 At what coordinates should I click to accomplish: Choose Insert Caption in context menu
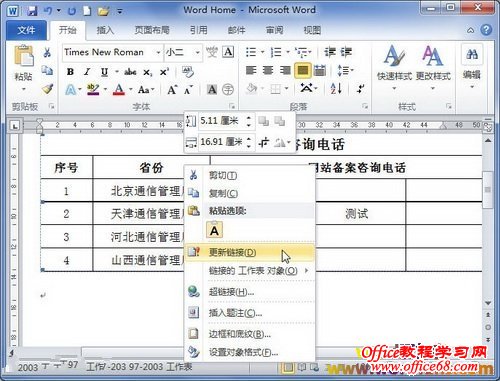point(249,313)
